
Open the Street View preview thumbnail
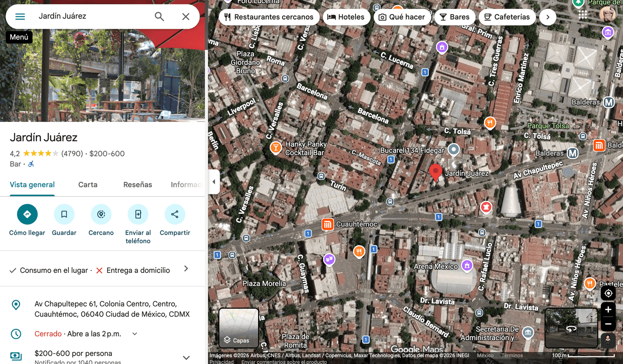tap(571, 328)
